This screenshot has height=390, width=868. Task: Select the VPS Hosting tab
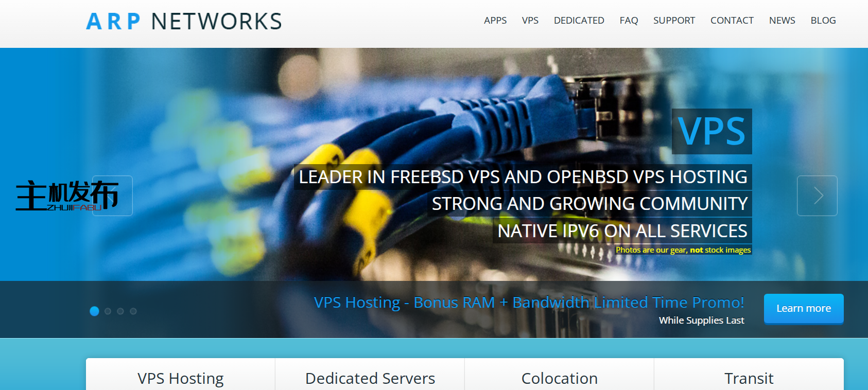[x=181, y=378]
